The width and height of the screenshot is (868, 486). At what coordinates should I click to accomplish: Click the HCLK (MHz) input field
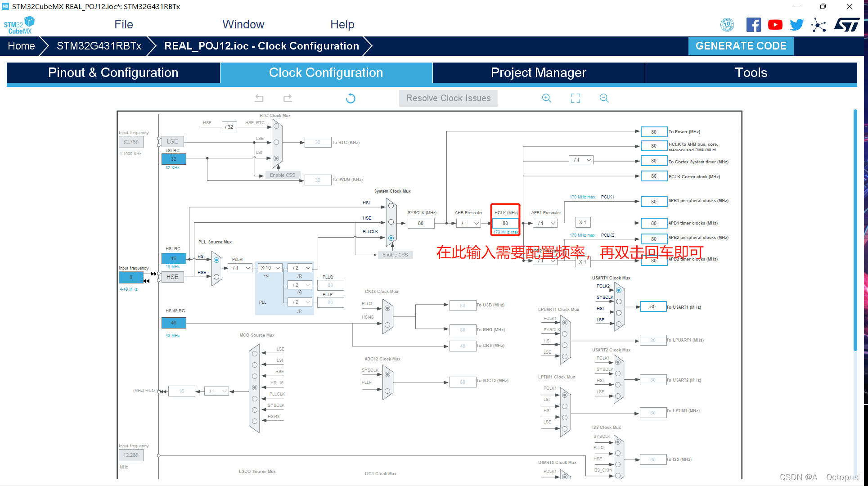pos(505,223)
